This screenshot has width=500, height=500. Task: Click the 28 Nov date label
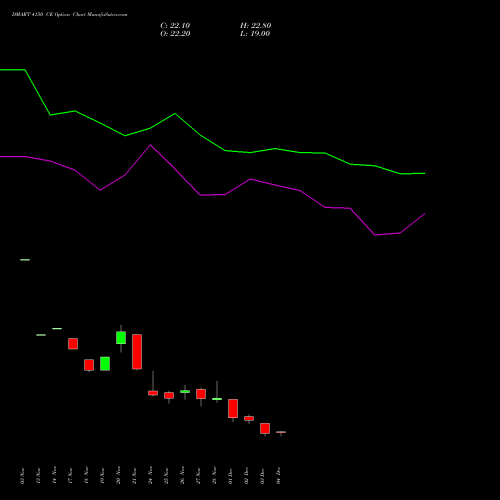(214, 475)
